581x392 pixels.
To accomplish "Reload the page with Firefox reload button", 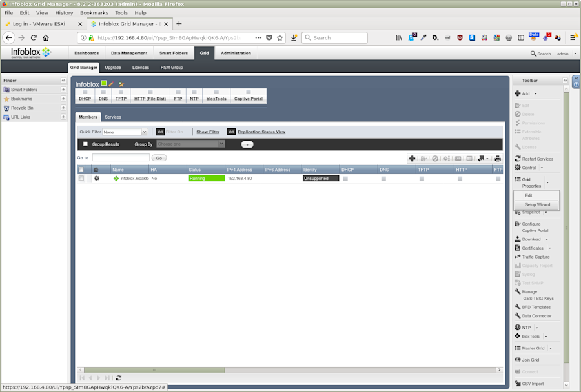I will click(34, 38).
